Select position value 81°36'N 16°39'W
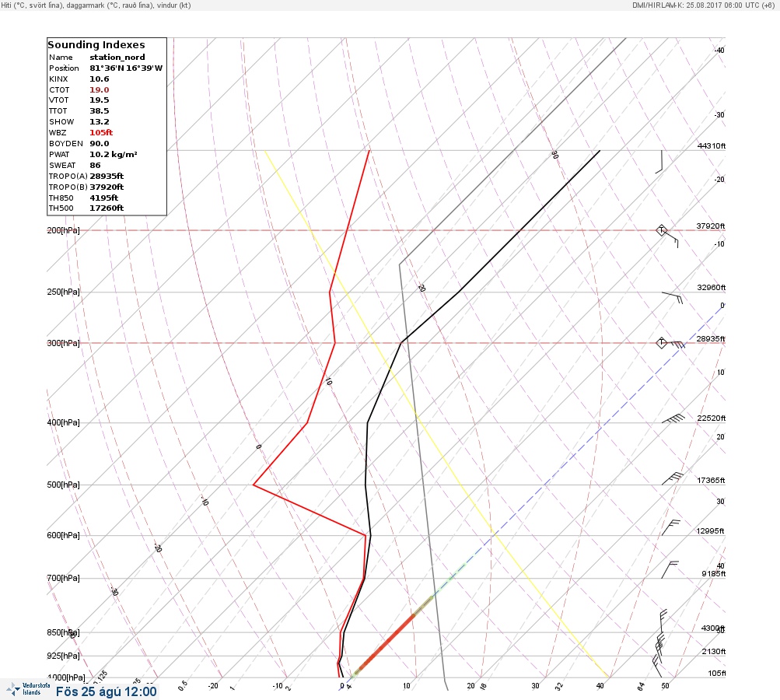 point(126,68)
